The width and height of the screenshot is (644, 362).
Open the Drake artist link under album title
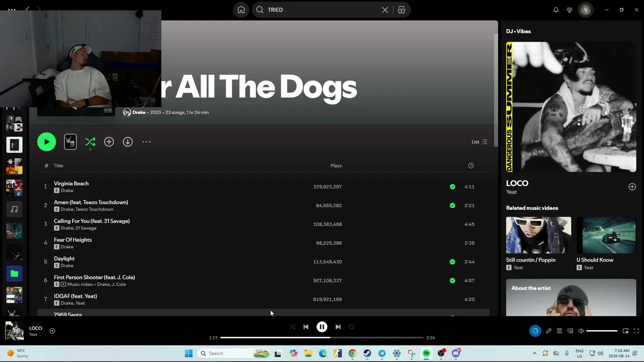point(139,112)
